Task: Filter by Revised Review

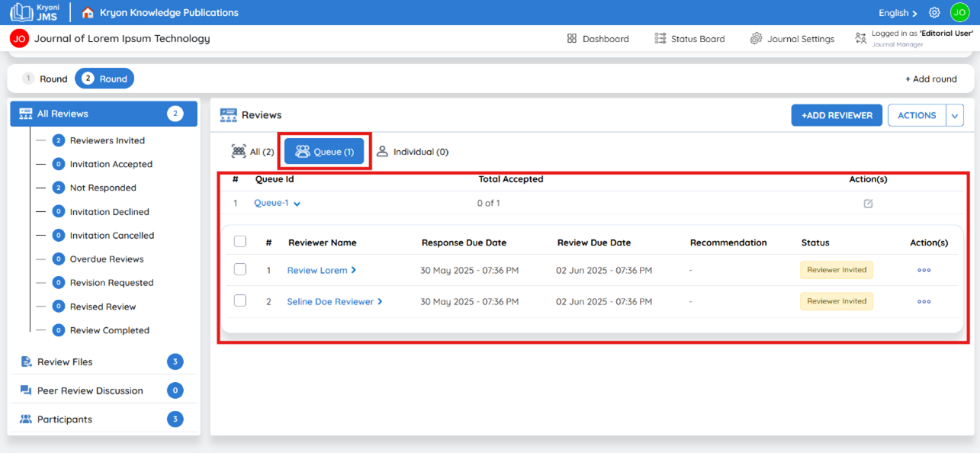Action: click(103, 307)
